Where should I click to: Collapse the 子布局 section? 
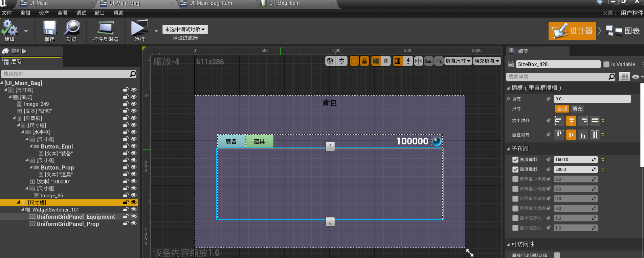click(508, 149)
